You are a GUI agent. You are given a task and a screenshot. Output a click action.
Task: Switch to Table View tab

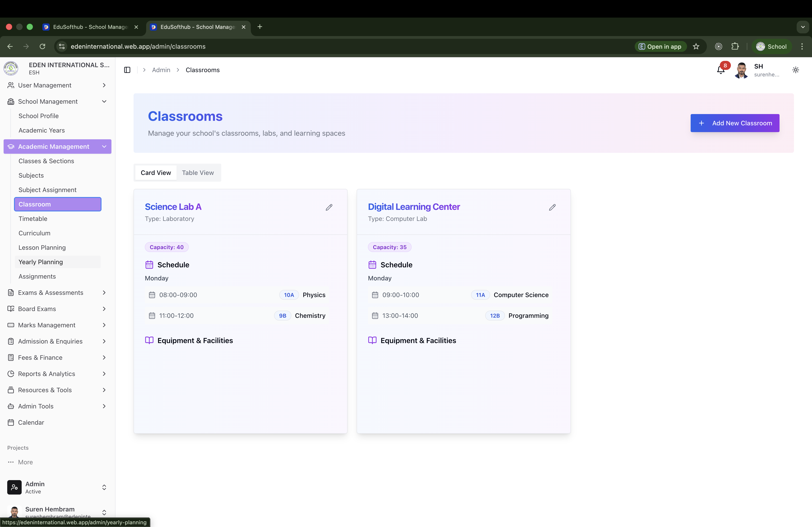click(x=198, y=173)
